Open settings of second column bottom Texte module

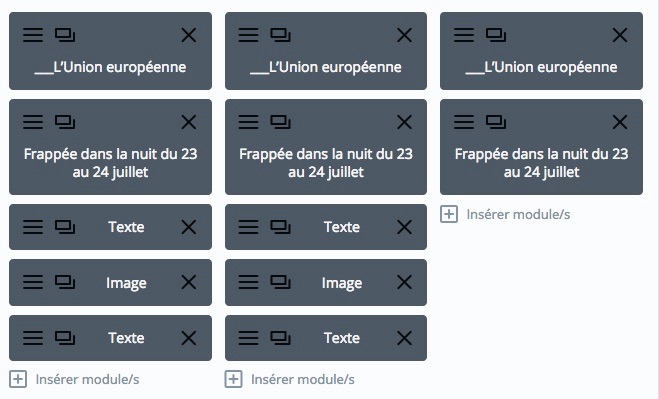pyautogui.click(x=248, y=338)
